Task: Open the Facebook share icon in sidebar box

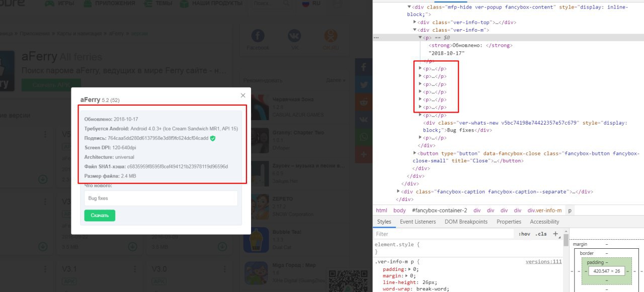Action: click(x=258, y=36)
